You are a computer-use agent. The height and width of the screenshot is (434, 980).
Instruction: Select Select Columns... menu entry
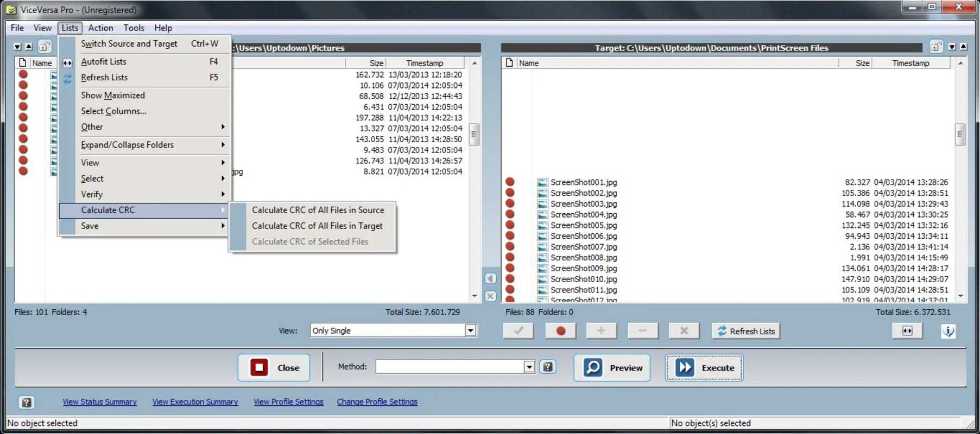pyautogui.click(x=144, y=111)
